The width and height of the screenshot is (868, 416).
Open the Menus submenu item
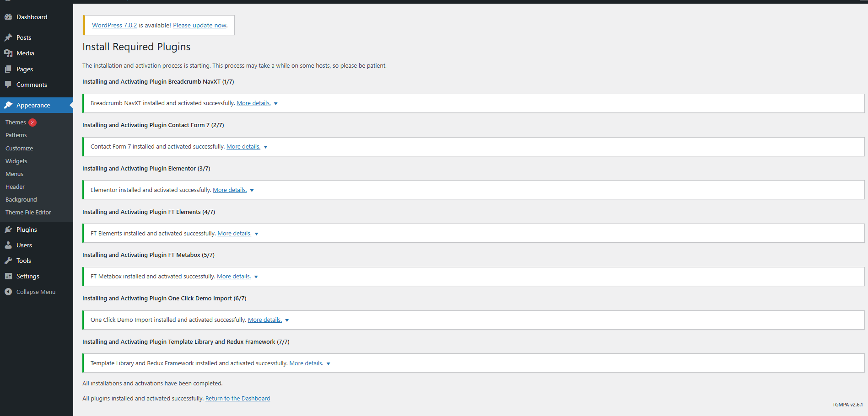coord(14,174)
